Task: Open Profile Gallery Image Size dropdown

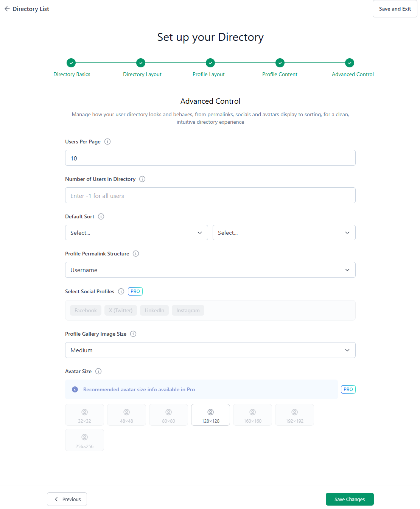Action: (210, 350)
